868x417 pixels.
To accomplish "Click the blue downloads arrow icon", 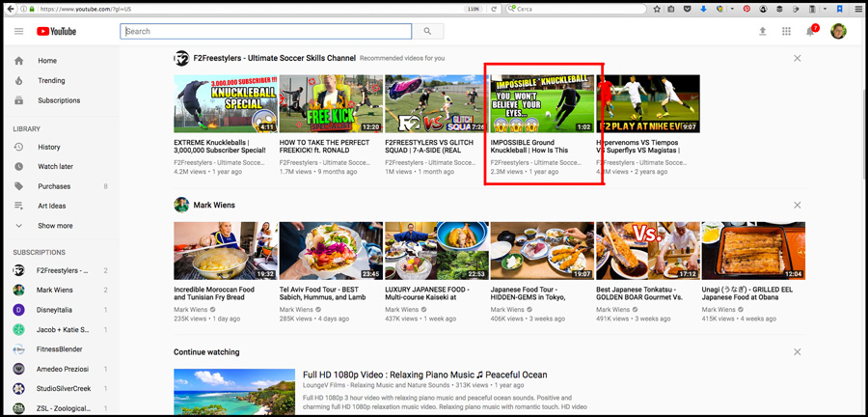I will (704, 10).
